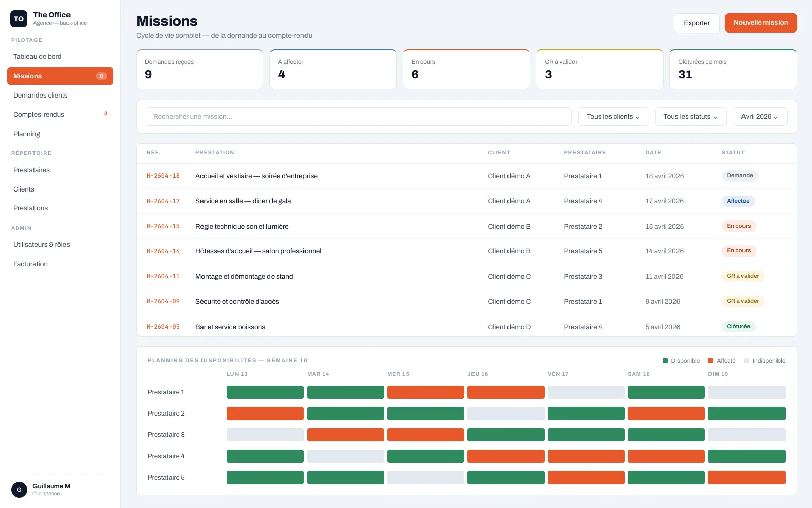812x508 pixels.
Task: Click Affecté orange legend swatch
Action: click(x=710, y=361)
